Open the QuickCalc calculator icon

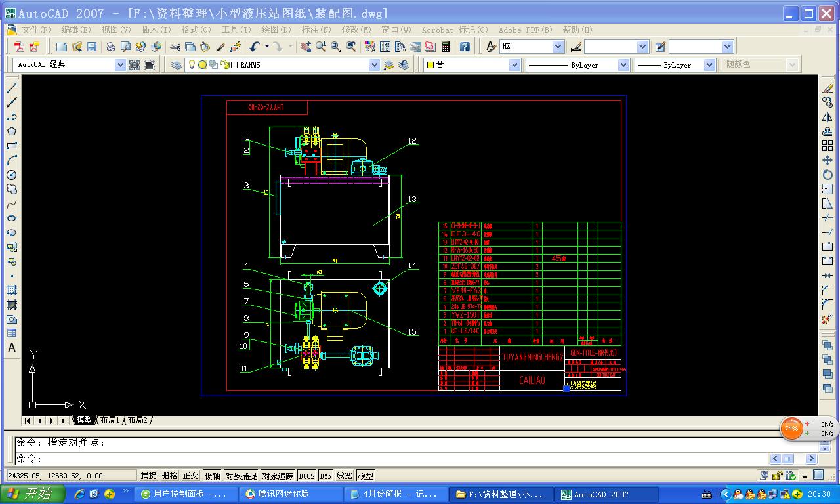446,47
